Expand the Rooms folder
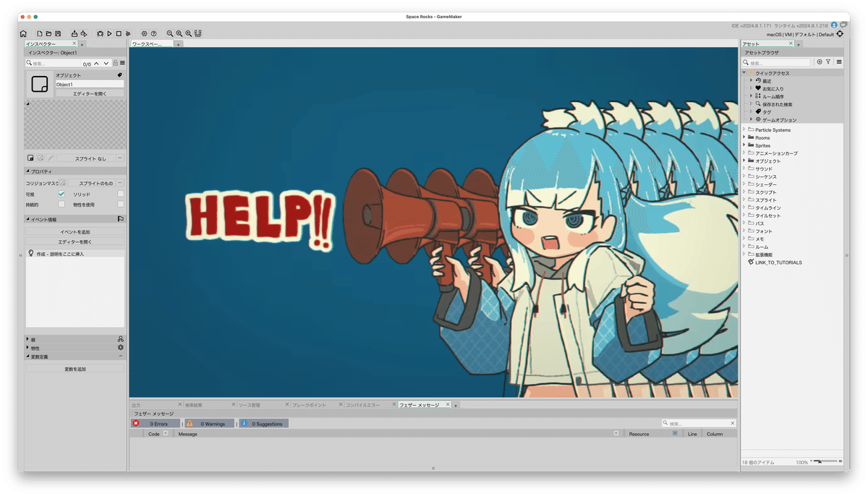This screenshot has height=496, width=868. [744, 137]
